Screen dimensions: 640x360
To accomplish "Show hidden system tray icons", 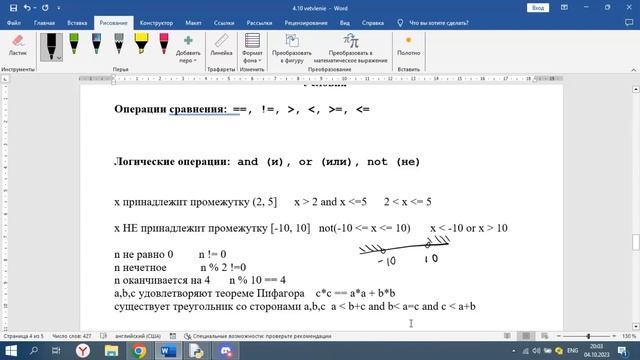I will coord(513,351).
